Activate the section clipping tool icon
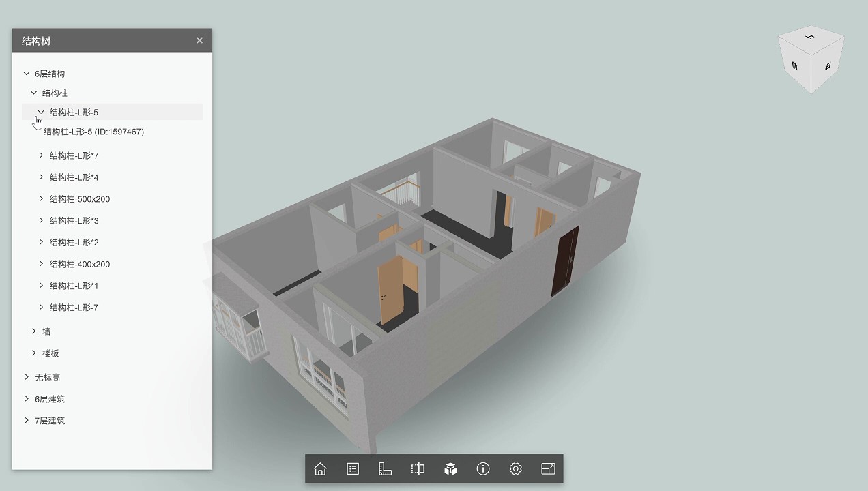 [x=418, y=468]
